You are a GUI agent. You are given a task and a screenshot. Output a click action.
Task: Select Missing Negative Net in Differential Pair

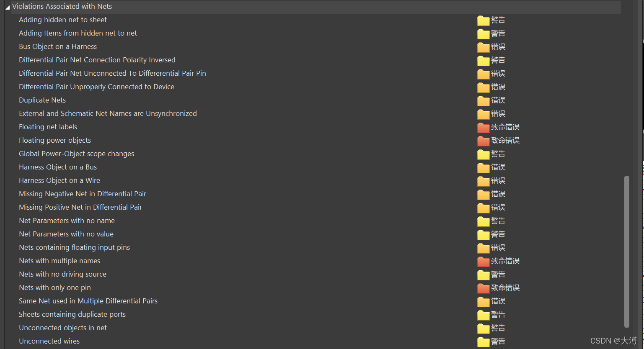click(83, 194)
